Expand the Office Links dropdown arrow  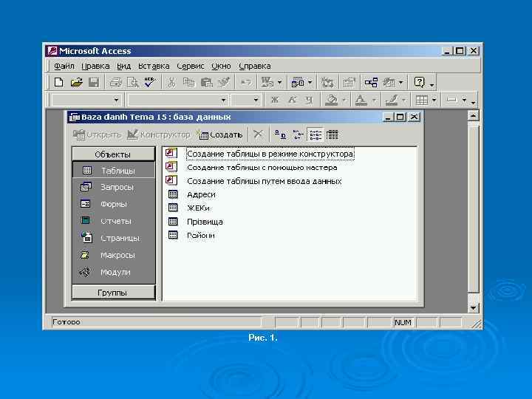pyautogui.click(x=279, y=82)
